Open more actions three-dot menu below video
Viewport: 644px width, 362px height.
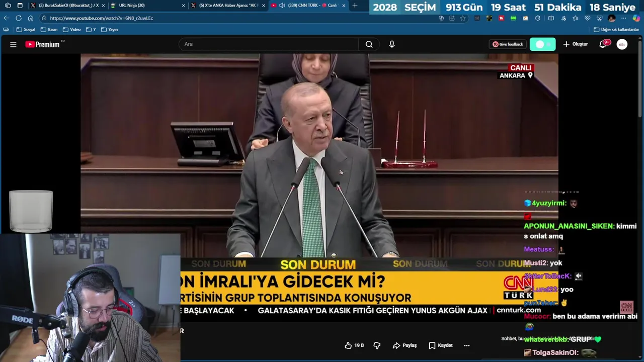pyautogui.click(x=466, y=345)
